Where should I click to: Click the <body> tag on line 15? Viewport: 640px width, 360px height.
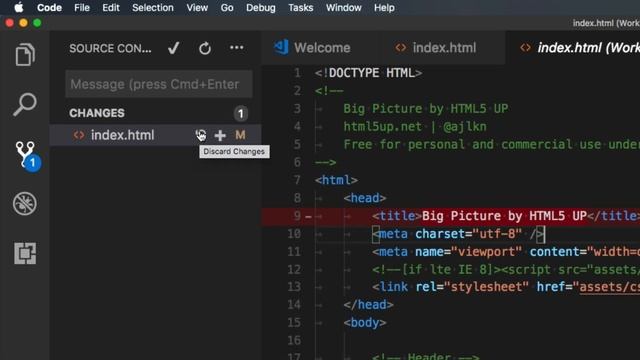click(x=364, y=323)
